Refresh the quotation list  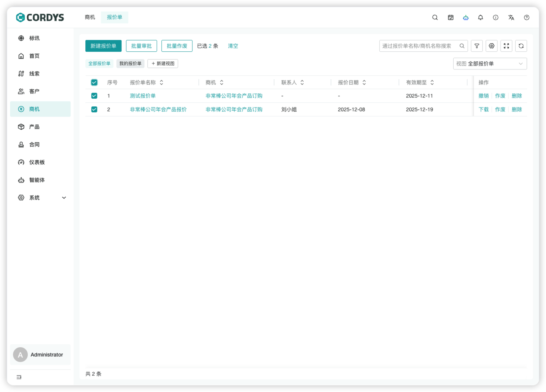(521, 46)
